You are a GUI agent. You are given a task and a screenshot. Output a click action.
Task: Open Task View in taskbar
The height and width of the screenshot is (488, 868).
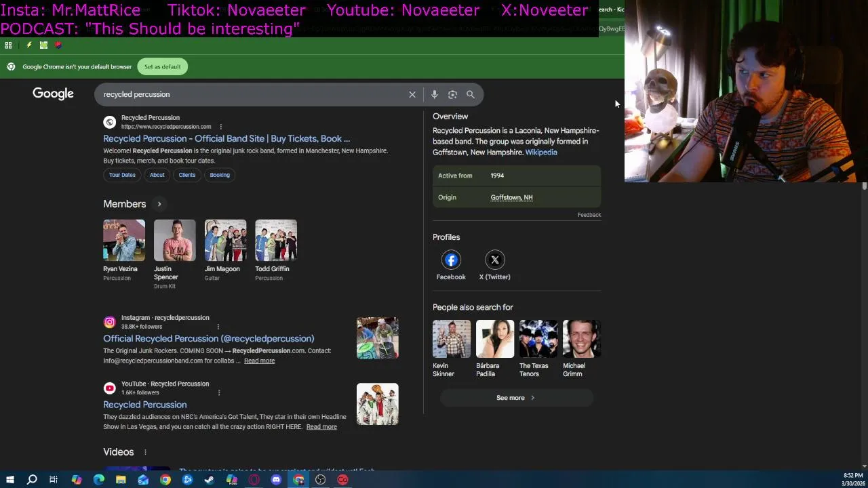point(54,480)
